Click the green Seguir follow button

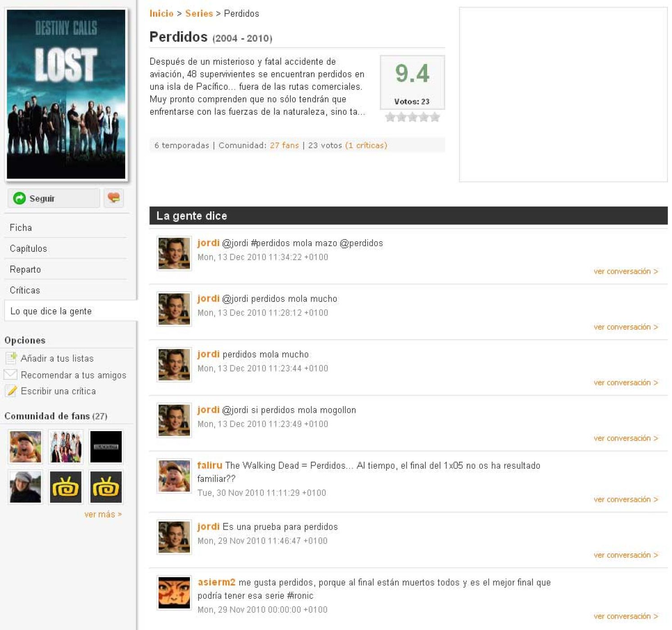(53, 198)
